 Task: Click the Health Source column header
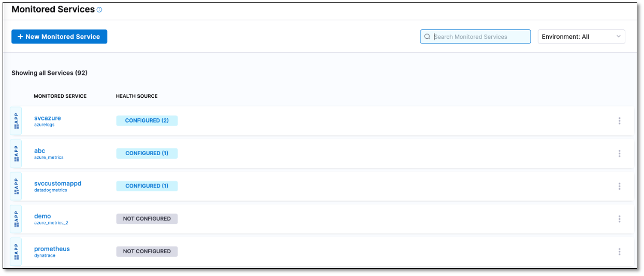click(x=137, y=96)
